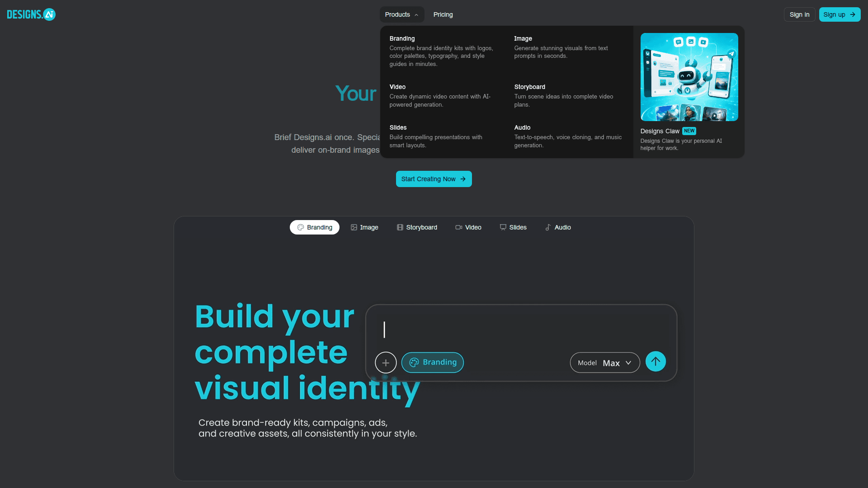868x488 pixels.
Task: Switch to the Video tab
Action: (x=468, y=227)
